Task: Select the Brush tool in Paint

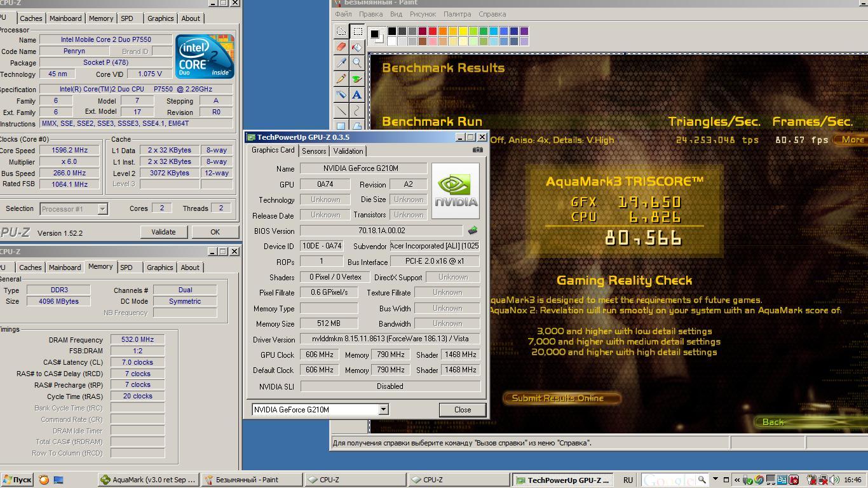Action: click(357, 79)
